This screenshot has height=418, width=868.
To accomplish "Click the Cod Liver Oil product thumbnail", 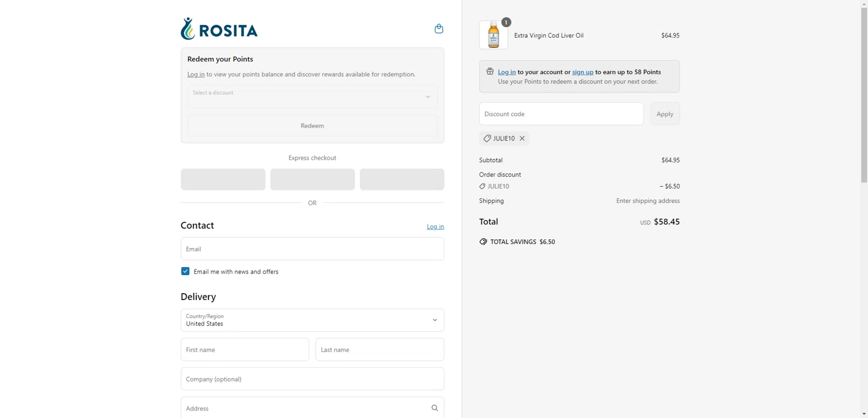I will pyautogui.click(x=494, y=35).
